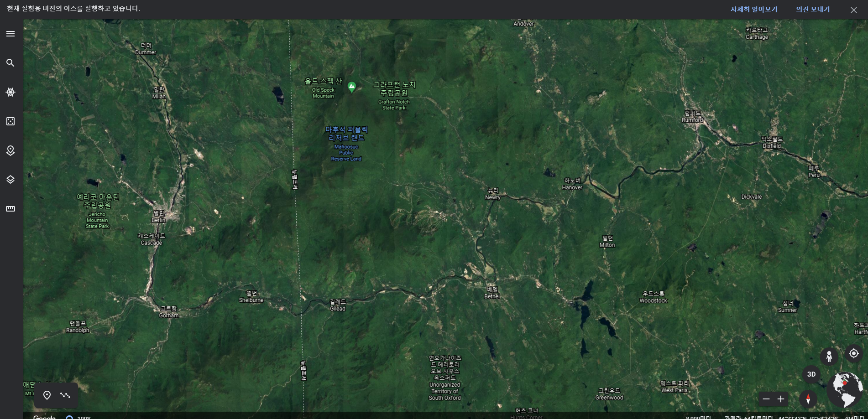
Task: Click the West Paris town label
Action: tap(675, 387)
